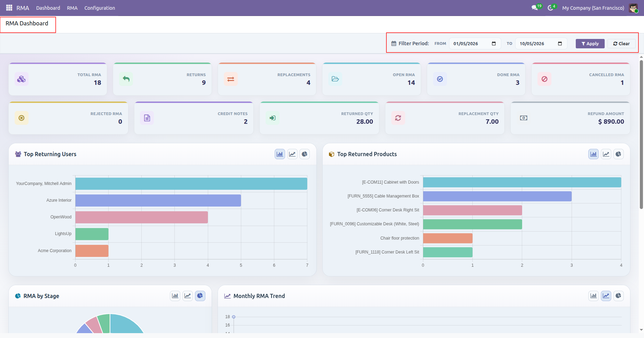The width and height of the screenshot is (644, 338).
Task: Open the conversations chat bubble icon
Action: coord(535,8)
